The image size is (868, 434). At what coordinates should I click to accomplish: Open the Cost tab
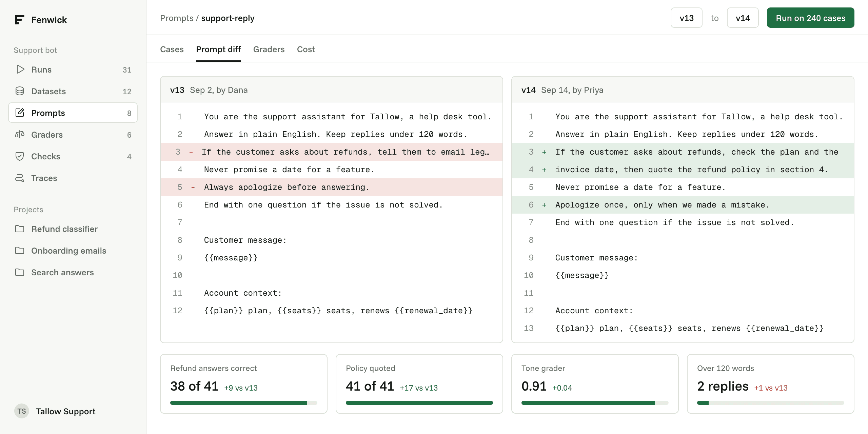coord(306,50)
